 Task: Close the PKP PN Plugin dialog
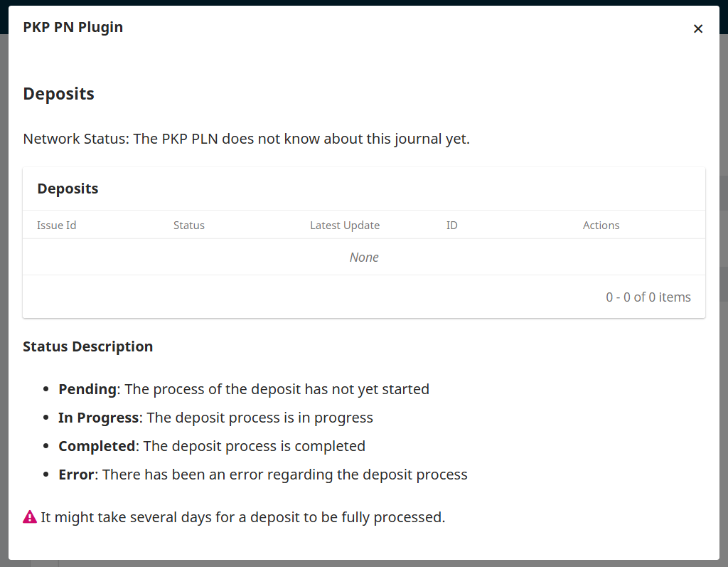click(x=698, y=28)
